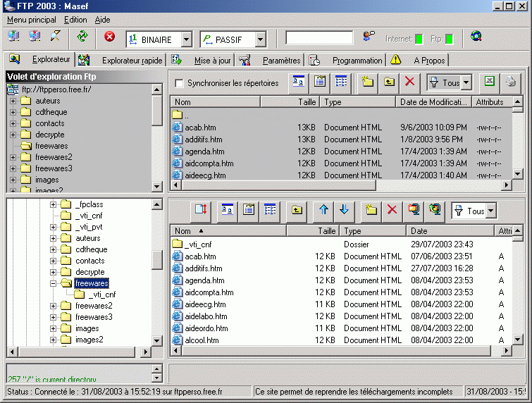Expand the _fpclass folder in local tree
The height and width of the screenshot is (403, 532).
[x=54, y=204]
